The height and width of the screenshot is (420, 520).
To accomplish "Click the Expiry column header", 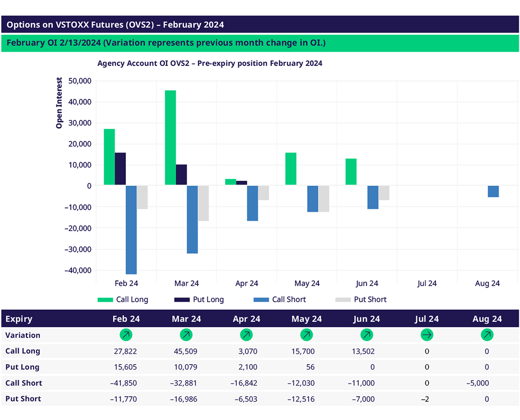I will click(19, 319).
